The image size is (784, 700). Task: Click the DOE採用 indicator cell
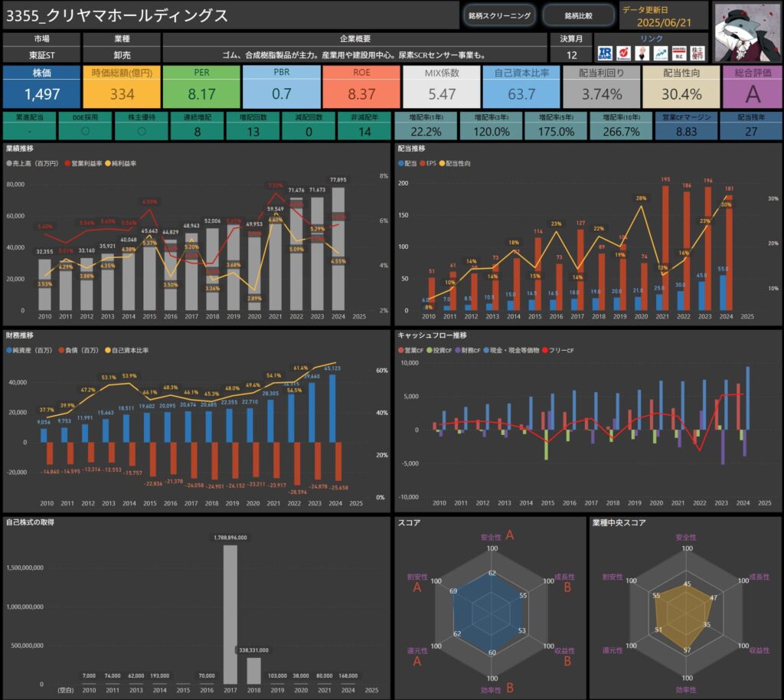(x=85, y=126)
